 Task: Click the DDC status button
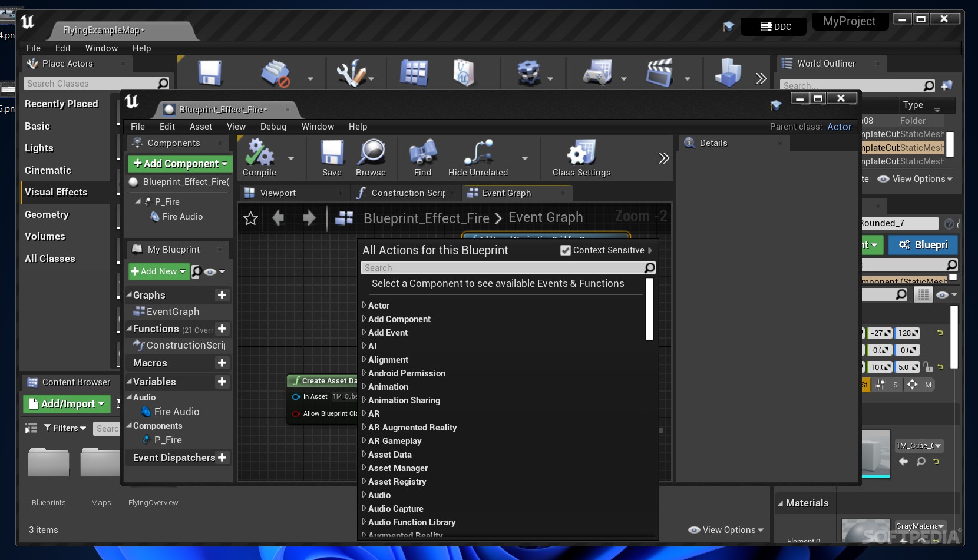point(773,26)
